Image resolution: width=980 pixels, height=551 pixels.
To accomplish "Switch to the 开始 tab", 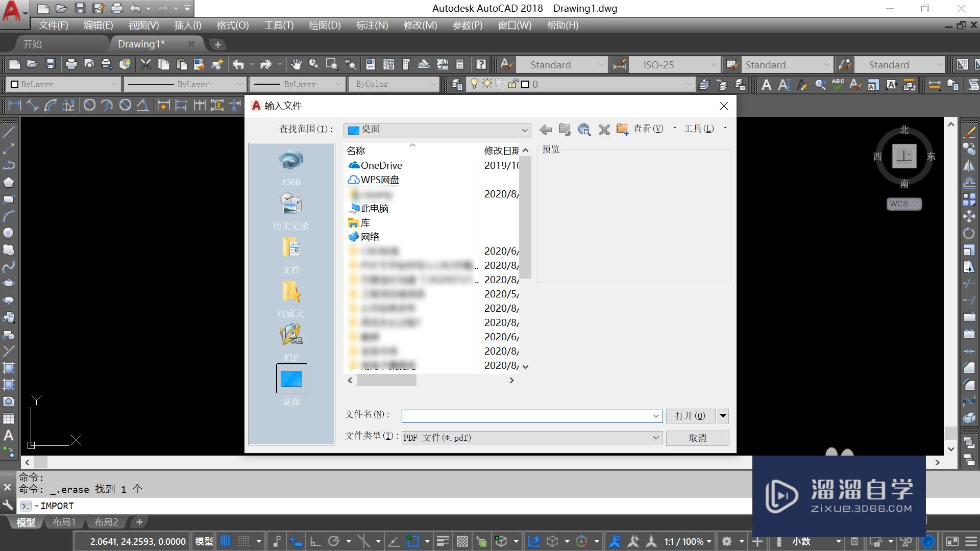I will [x=32, y=44].
